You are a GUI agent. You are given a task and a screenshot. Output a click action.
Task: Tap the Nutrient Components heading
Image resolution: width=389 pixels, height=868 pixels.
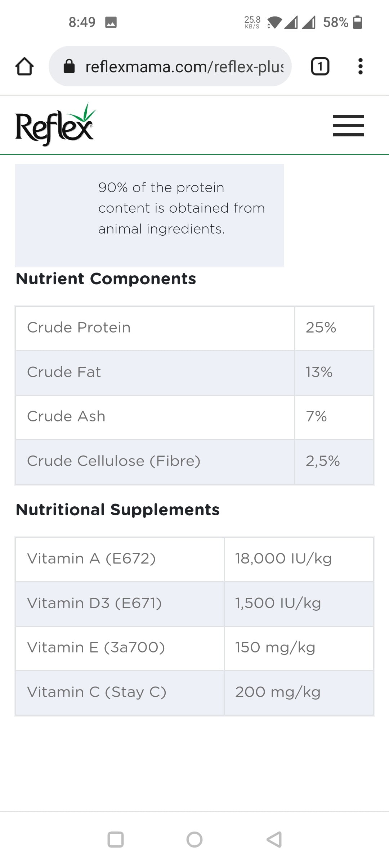click(106, 279)
